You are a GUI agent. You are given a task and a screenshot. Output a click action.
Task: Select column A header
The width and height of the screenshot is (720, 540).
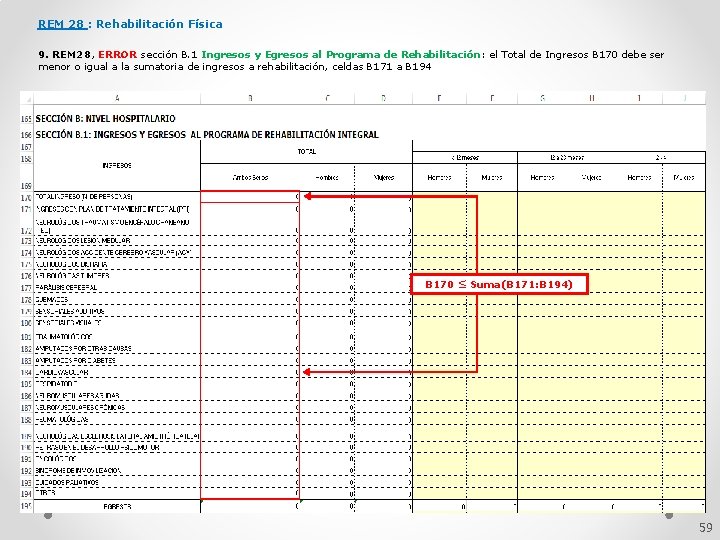(x=117, y=98)
